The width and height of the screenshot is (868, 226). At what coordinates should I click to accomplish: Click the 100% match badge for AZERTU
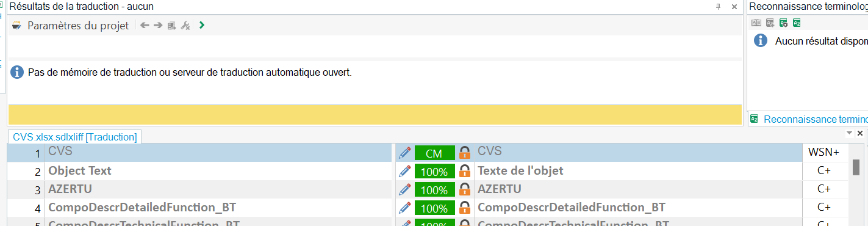pyautogui.click(x=434, y=190)
